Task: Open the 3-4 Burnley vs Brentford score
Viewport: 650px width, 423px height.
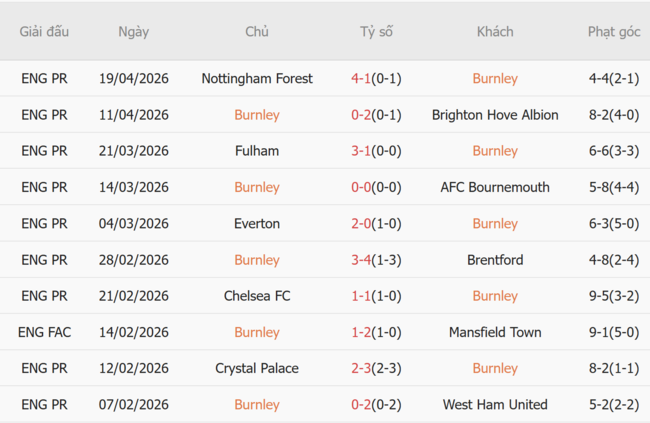Action: tap(361, 260)
